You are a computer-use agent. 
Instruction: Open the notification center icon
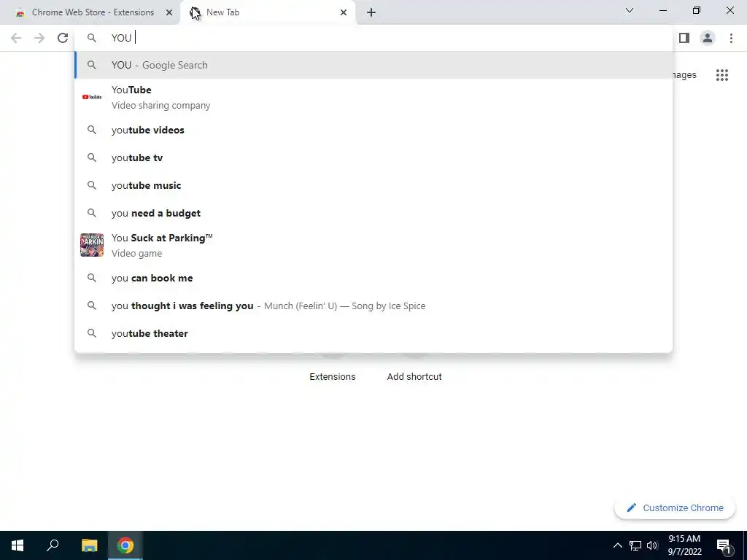tap(724, 547)
